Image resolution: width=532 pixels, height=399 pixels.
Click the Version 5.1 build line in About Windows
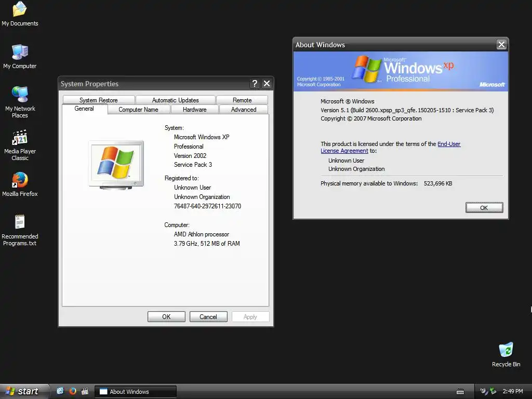pyautogui.click(x=407, y=110)
